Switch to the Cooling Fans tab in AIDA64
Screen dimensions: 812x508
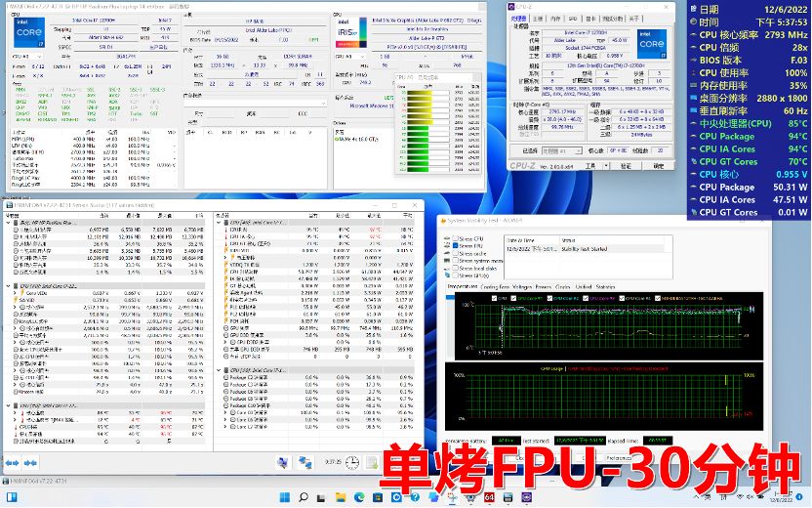495,286
